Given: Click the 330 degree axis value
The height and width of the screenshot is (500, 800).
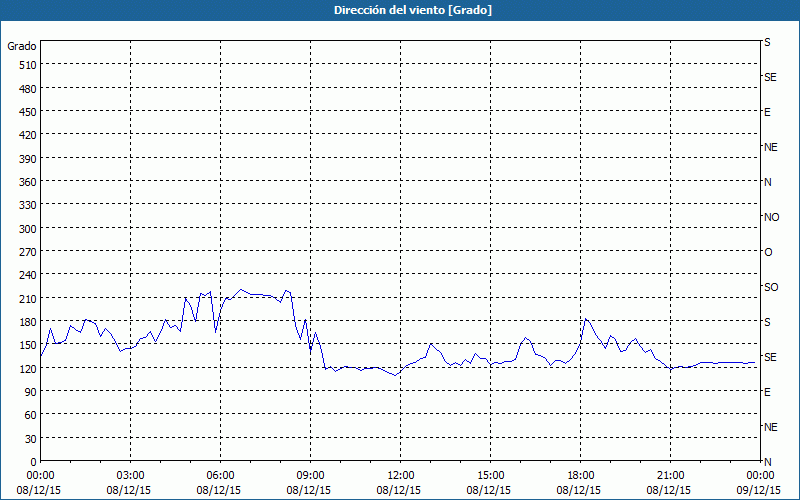Looking at the screenshot, I should (x=29, y=205).
